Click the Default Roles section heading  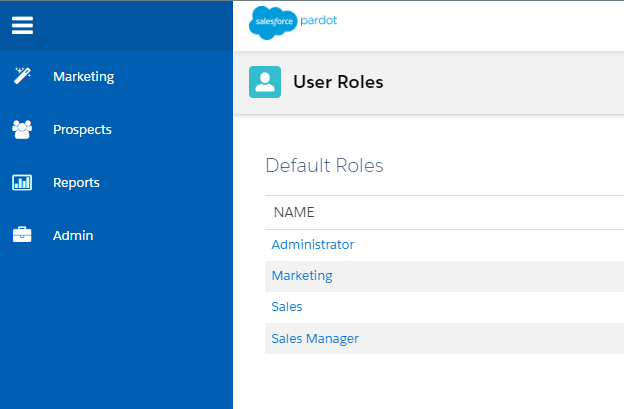click(x=324, y=166)
